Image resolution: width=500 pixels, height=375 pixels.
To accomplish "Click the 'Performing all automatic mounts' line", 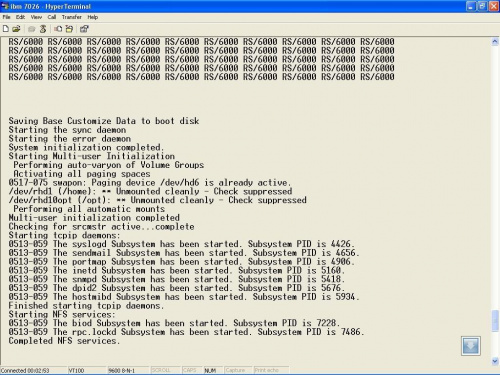I will point(89,209).
